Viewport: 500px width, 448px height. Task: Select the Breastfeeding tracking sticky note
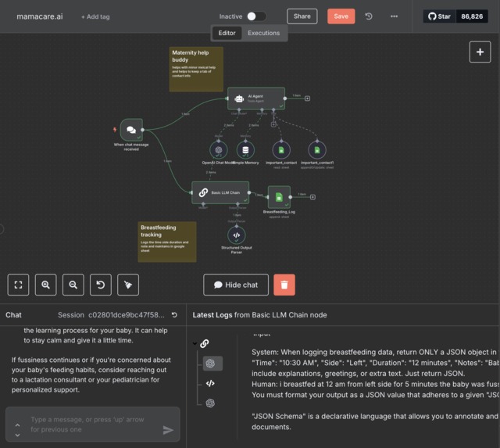(x=167, y=242)
